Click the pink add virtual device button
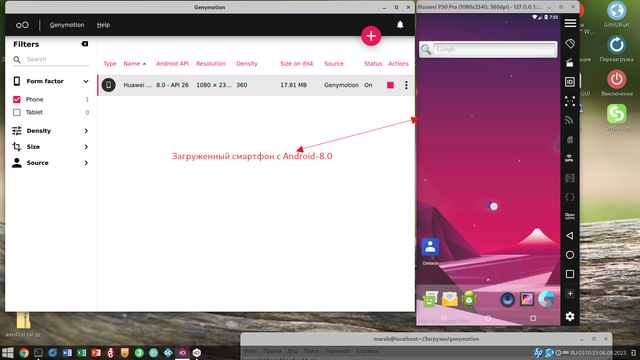The image size is (640, 360). tap(371, 36)
